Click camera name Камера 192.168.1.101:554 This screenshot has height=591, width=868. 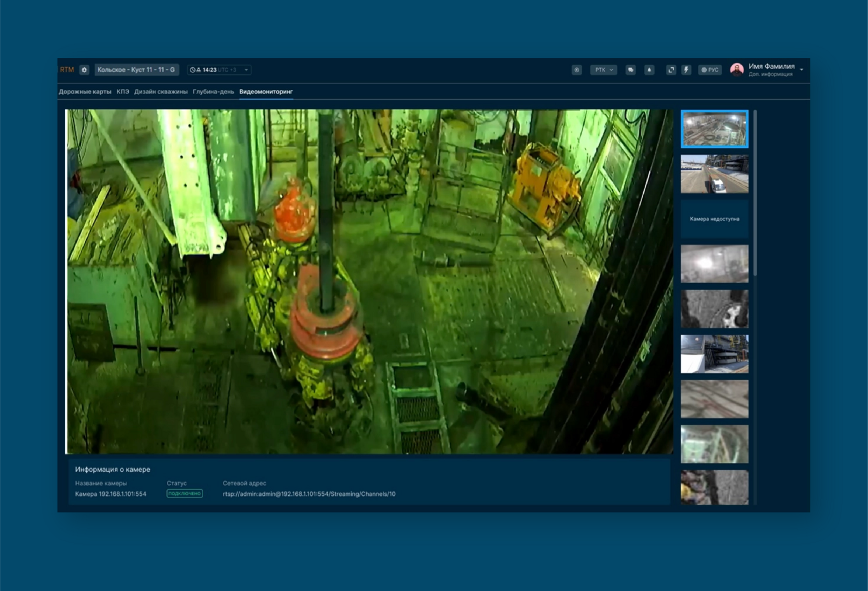[111, 494]
